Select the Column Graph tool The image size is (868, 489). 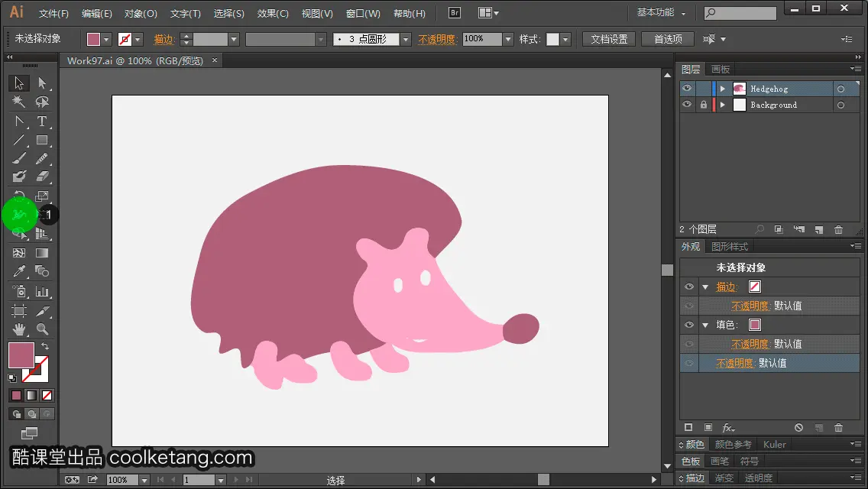pyautogui.click(x=42, y=291)
